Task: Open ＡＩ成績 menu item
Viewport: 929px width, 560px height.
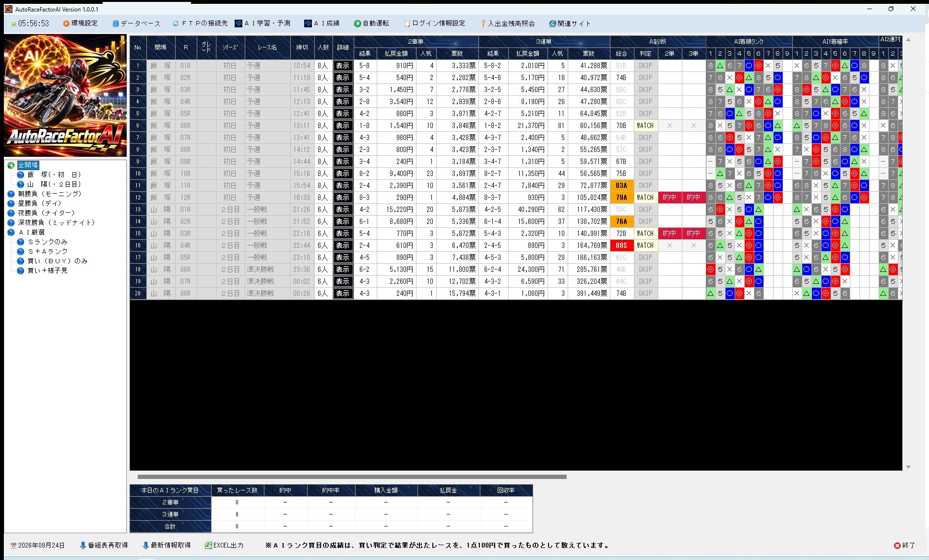Action: coord(322,23)
